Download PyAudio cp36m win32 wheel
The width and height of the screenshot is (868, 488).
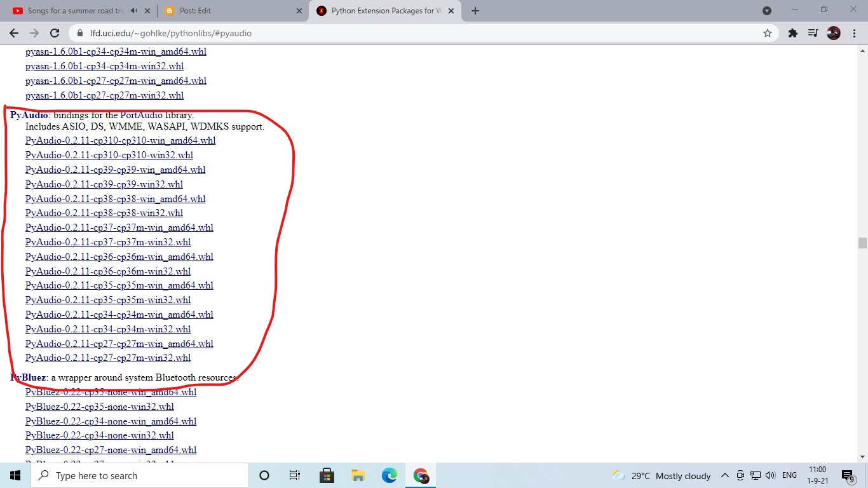[108, 271]
